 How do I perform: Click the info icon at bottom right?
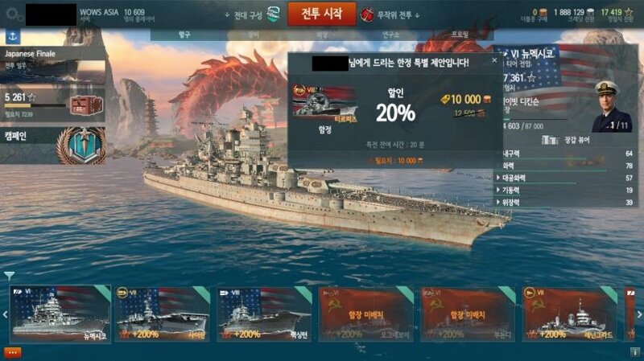pyautogui.click(x=634, y=352)
